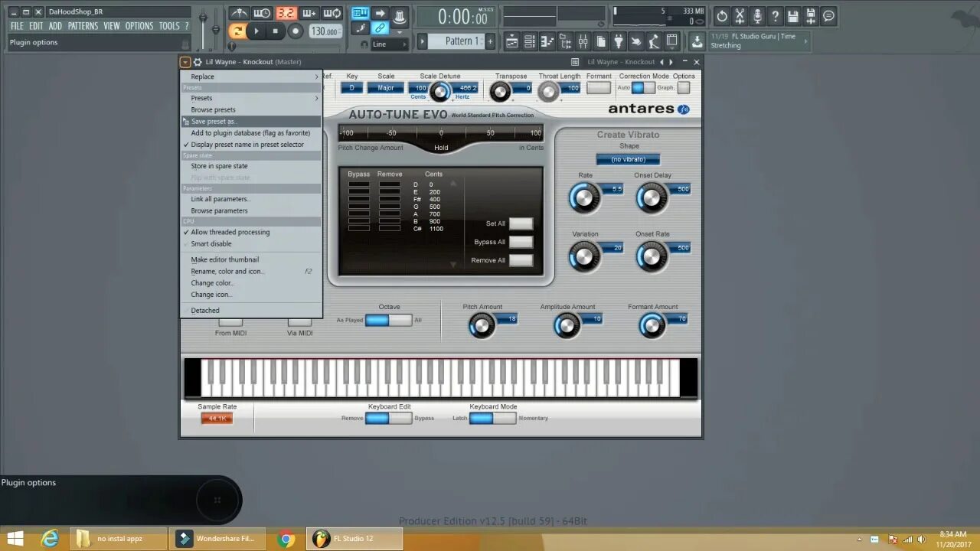This screenshot has height=551, width=980.
Task: Toggle multilink to controllers link icon
Action: (x=380, y=28)
